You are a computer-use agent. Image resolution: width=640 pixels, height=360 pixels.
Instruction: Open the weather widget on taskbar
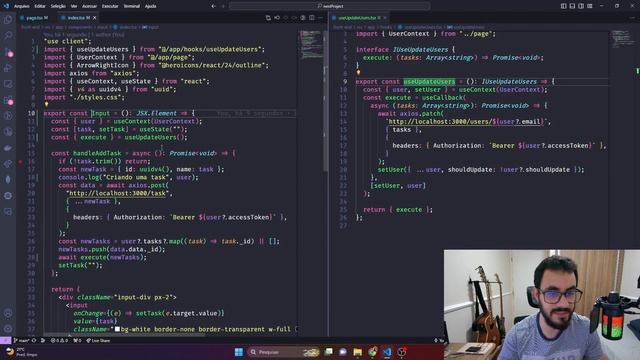click(x=20, y=352)
